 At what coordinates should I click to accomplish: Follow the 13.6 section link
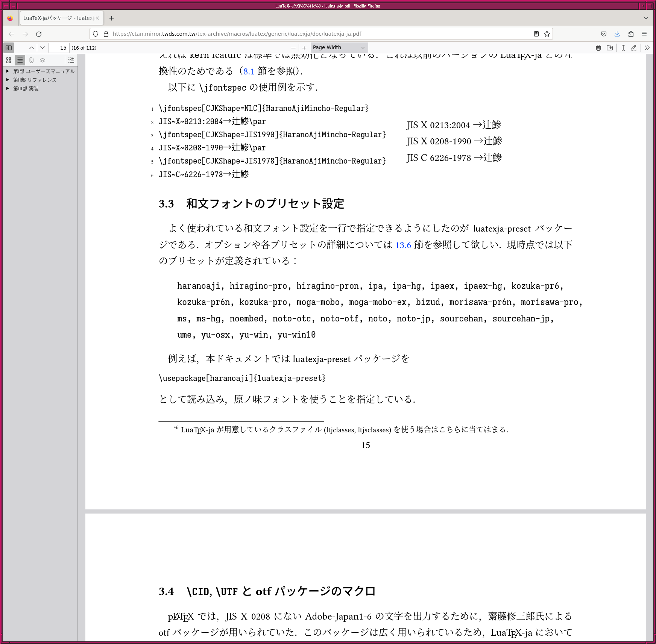[403, 245]
